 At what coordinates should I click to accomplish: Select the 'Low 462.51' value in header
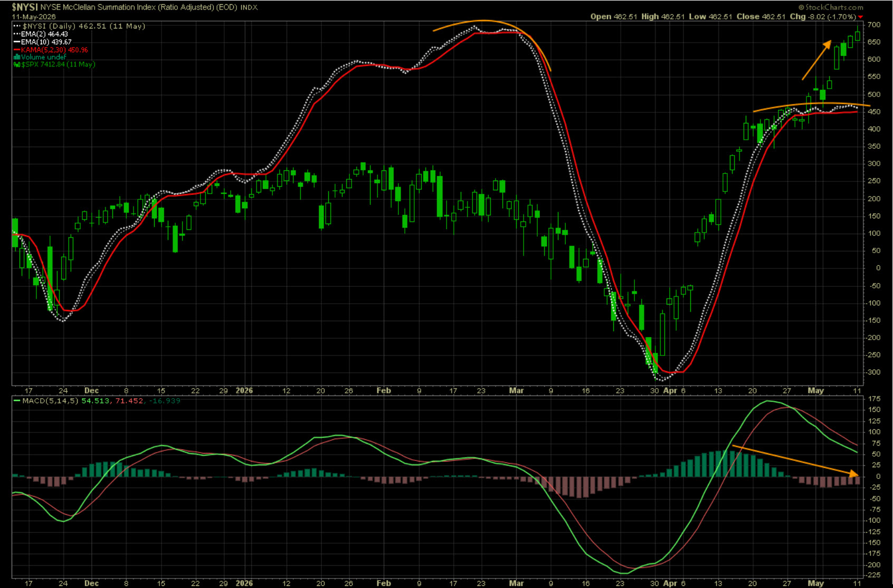(710, 17)
